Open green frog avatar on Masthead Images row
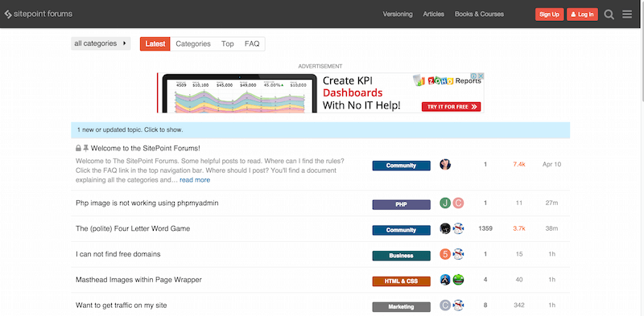The width and height of the screenshot is (644, 316). point(458,280)
